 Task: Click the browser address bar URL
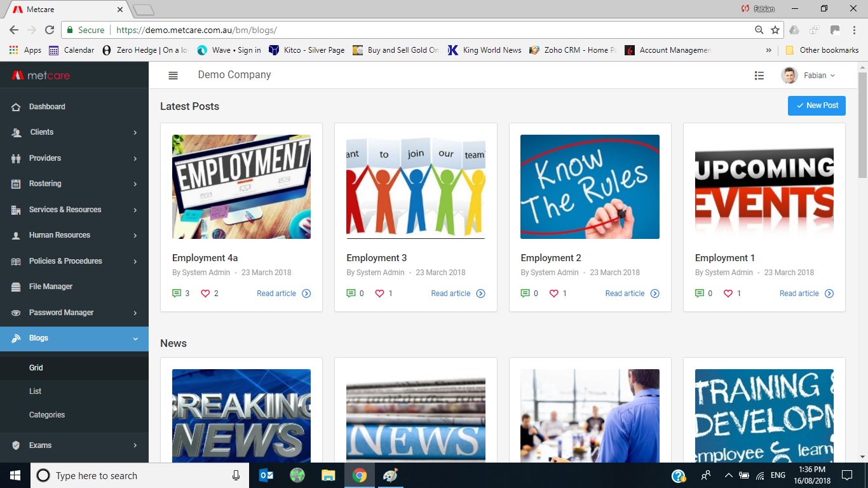point(197,30)
